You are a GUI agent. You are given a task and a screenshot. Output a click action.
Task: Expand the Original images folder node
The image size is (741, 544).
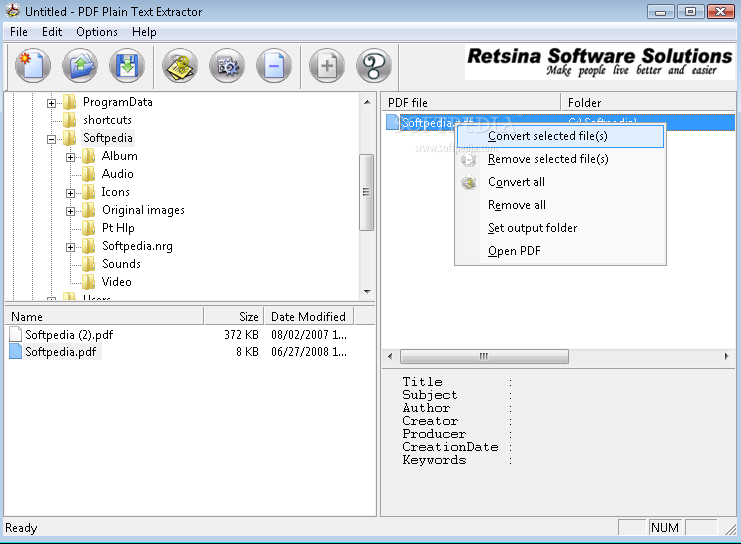tap(71, 210)
